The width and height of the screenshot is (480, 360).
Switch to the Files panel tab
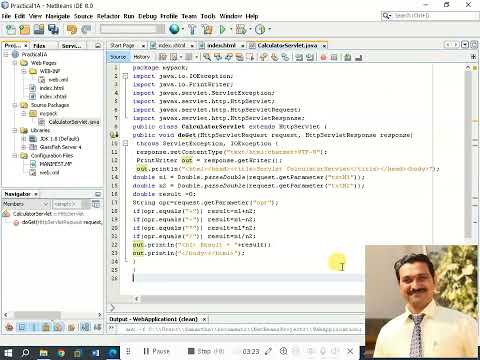[x=39, y=46]
